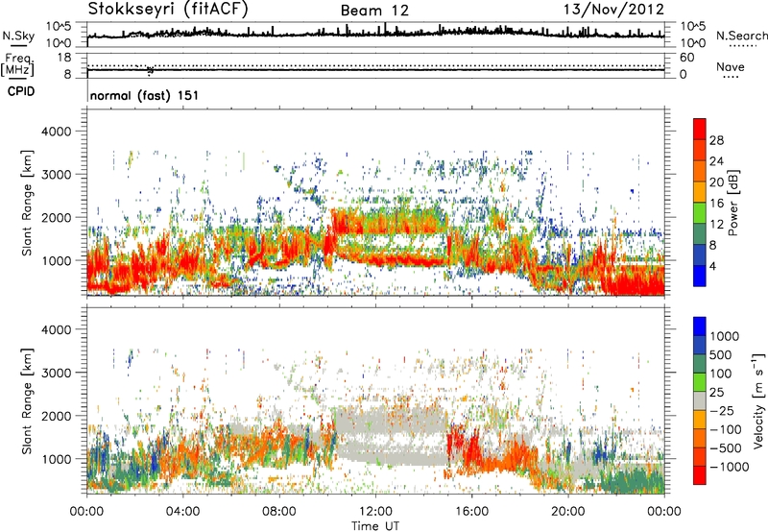Click the 10^5 tick beside N.Search
This screenshot has height=532, width=768.
coord(692,26)
